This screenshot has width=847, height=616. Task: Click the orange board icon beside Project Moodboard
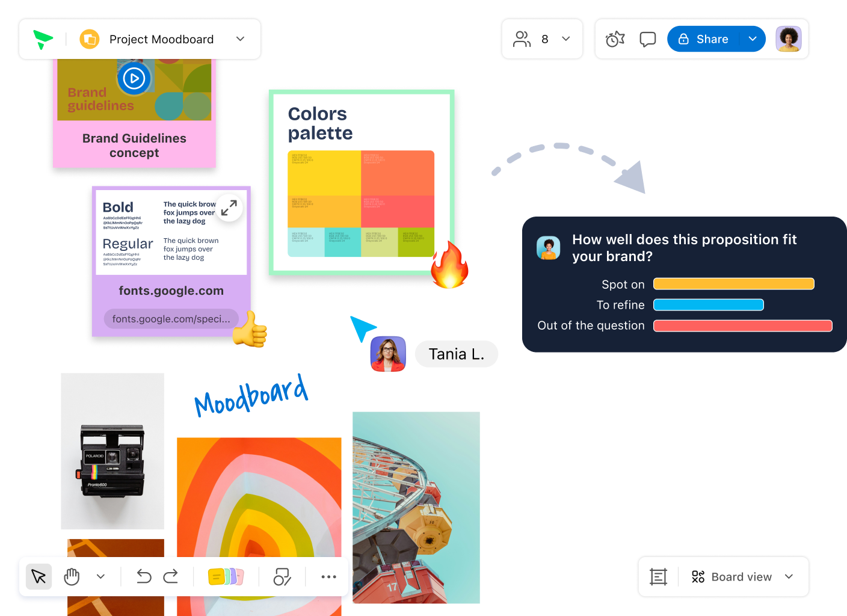[x=90, y=39]
